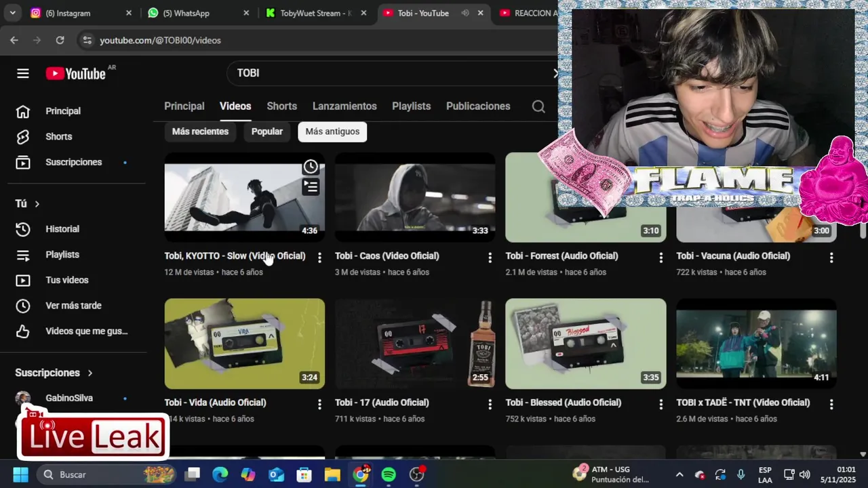
Task: Expand the Suscripciones section heading
Action: tap(54, 373)
